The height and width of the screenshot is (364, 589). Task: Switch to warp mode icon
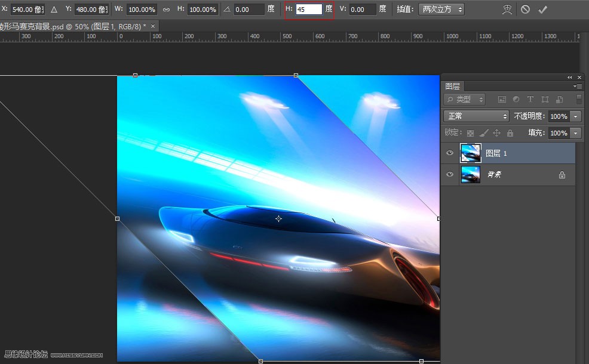pyautogui.click(x=507, y=10)
